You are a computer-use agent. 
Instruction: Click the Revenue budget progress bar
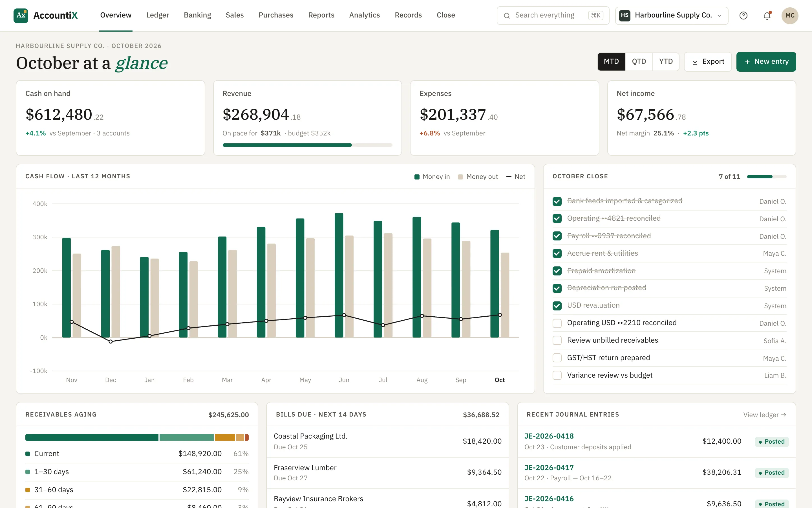pyautogui.click(x=307, y=145)
